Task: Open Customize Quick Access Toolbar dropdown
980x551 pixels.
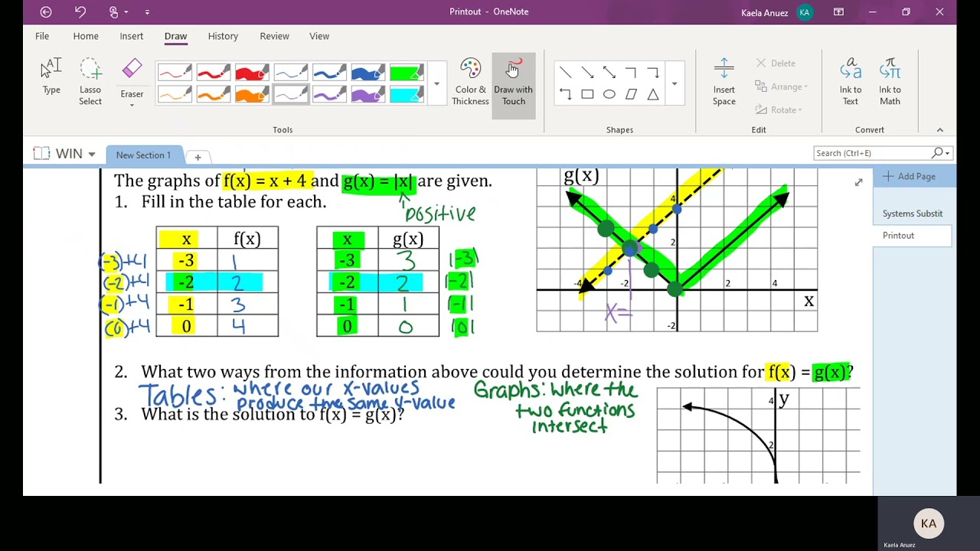Action: 147,12
